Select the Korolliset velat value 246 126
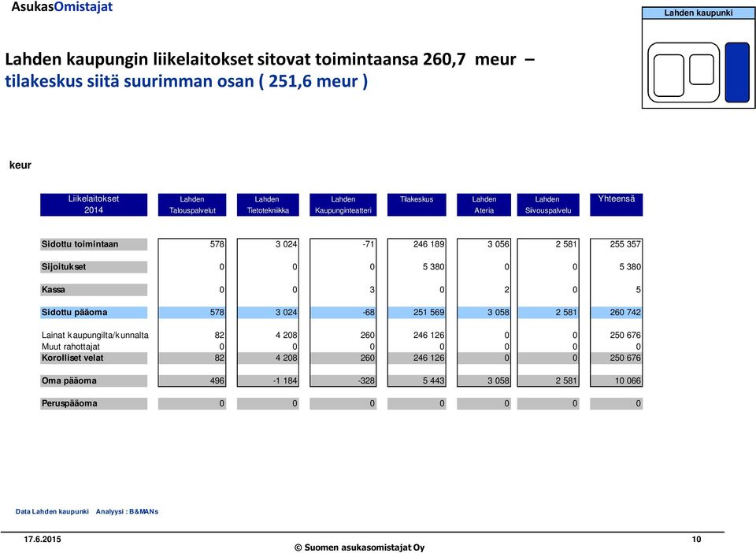 click(428, 358)
